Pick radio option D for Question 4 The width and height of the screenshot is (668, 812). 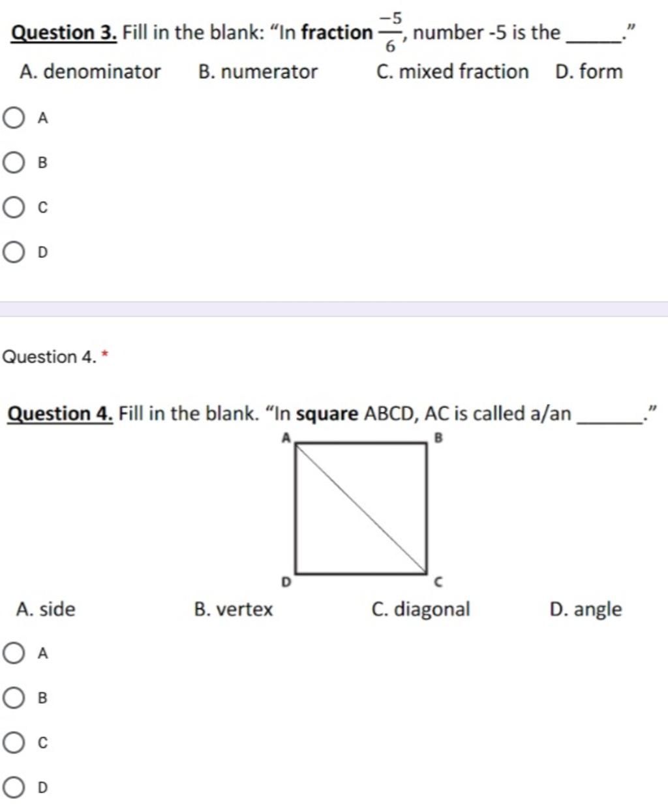pyautogui.click(x=14, y=787)
